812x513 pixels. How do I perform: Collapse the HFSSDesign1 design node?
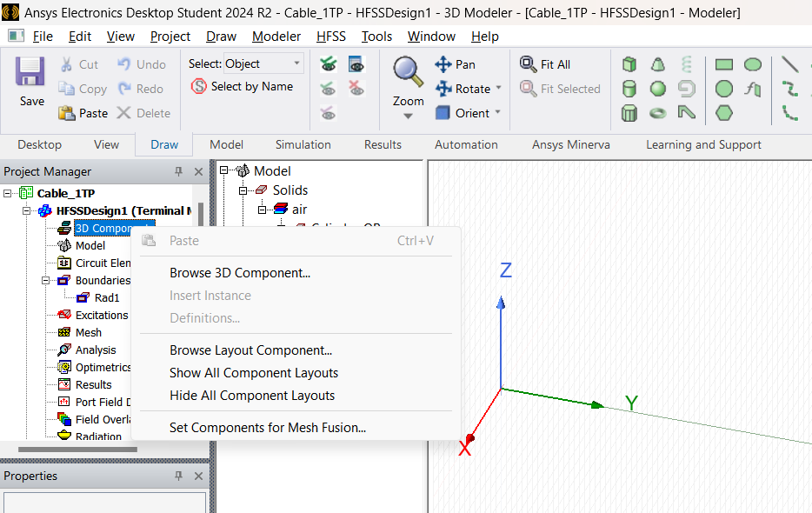(x=26, y=211)
